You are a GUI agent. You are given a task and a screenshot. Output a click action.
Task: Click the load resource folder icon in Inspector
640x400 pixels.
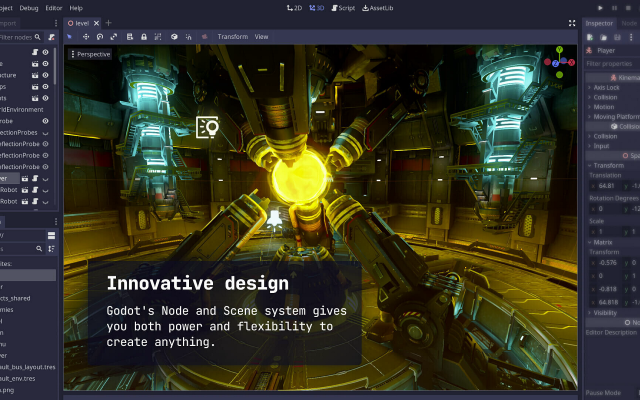tap(604, 37)
